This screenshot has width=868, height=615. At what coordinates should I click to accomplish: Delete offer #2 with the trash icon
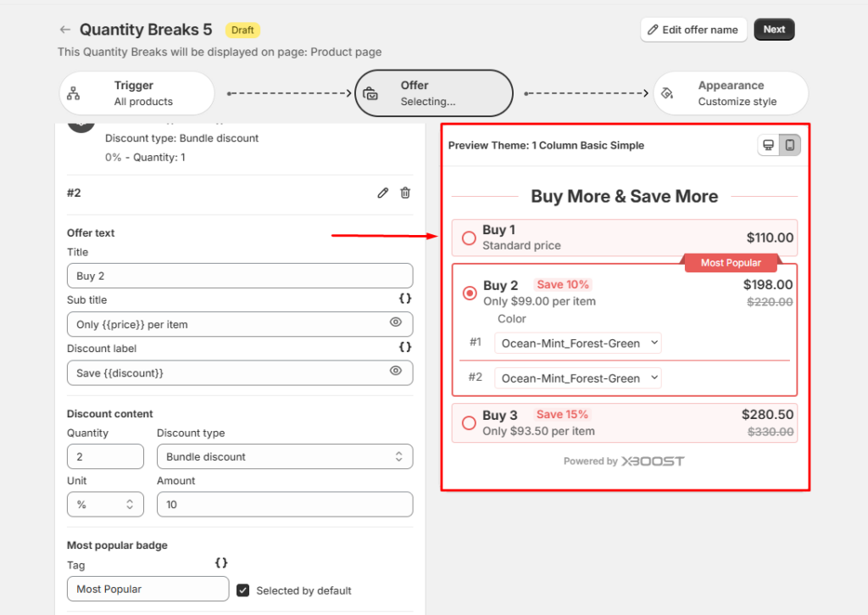pyautogui.click(x=405, y=193)
